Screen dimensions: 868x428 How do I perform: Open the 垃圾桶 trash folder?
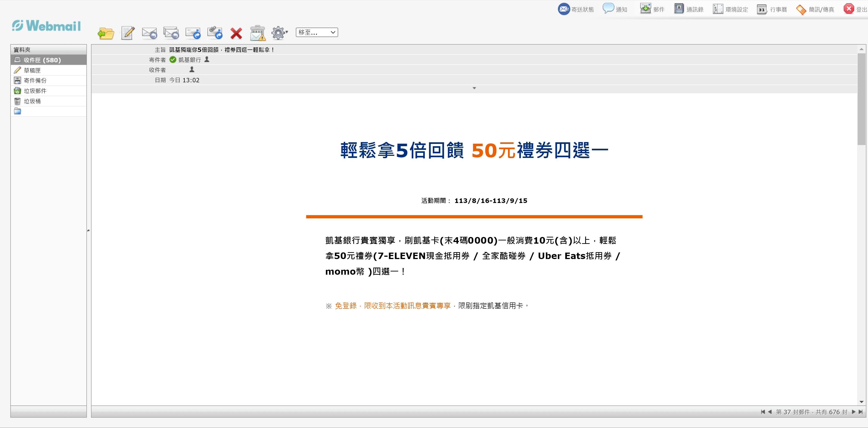49,101
